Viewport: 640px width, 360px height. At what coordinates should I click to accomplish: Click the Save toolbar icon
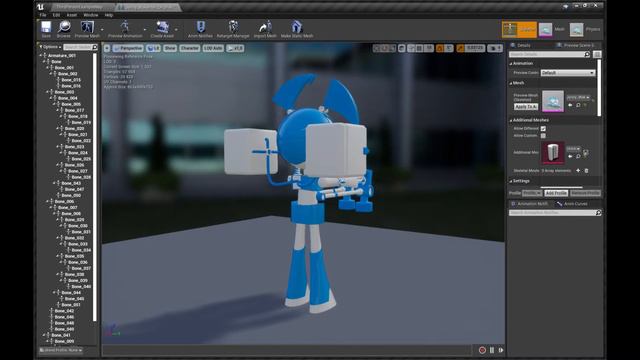click(x=46, y=28)
